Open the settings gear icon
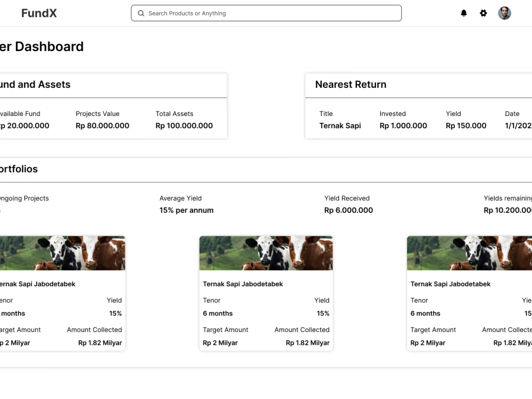The image size is (532, 399). point(483,13)
